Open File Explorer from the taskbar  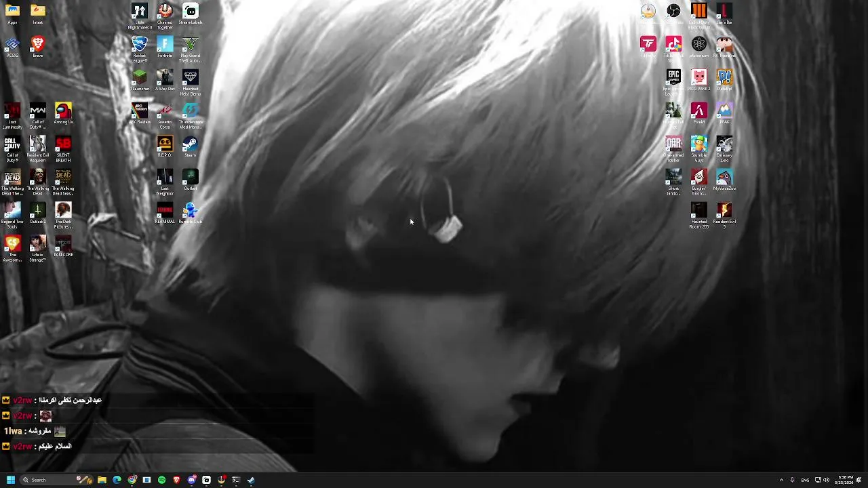pyautogui.click(x=102, y=480)
